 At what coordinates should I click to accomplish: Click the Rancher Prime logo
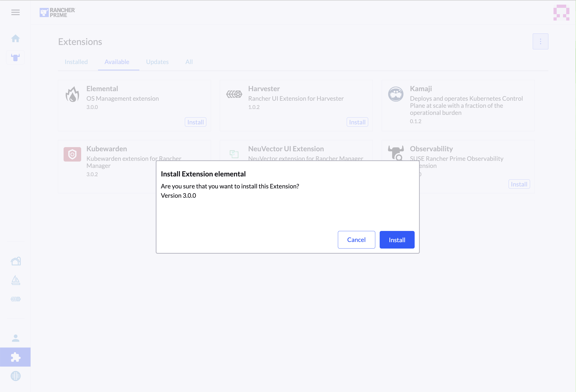pyautogui.click(x=57, y=12)
